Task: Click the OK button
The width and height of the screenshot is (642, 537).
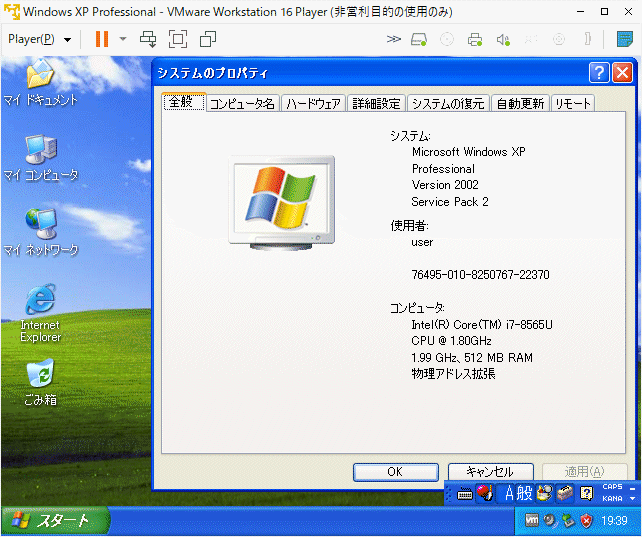Action: pos(396,472)
